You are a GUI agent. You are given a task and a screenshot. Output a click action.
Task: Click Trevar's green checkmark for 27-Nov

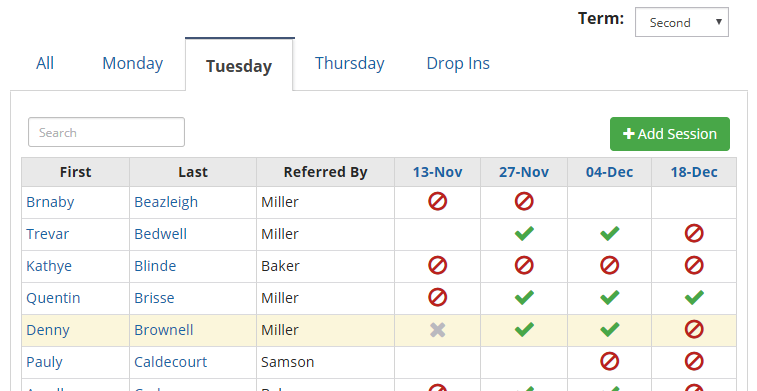coord(524,234)
